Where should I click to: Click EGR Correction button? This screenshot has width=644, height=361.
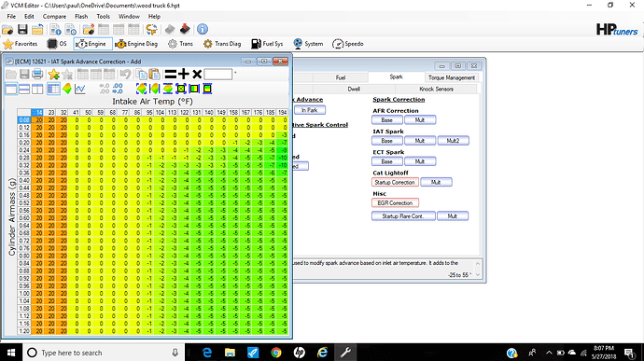coord(395,202)
